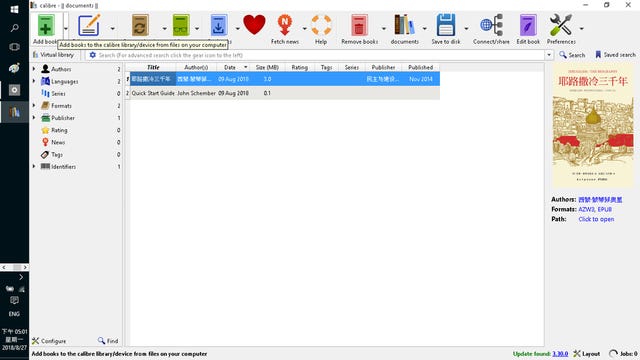Open the search history dropdown
Image resolution: width=640 pixels, height=360 pixels.
(x=549, y=55)
